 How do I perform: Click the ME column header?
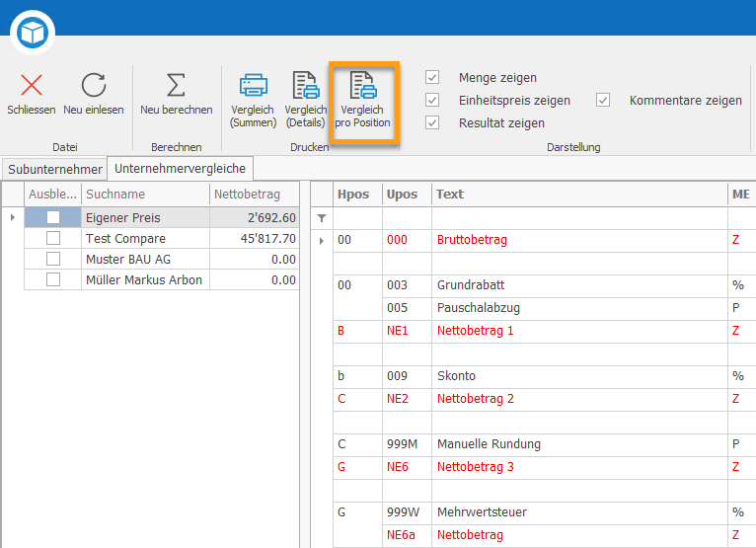point(741,195)
